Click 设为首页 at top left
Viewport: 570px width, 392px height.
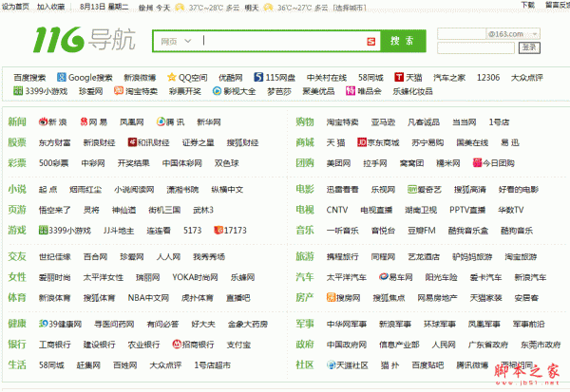pos(15,7)
